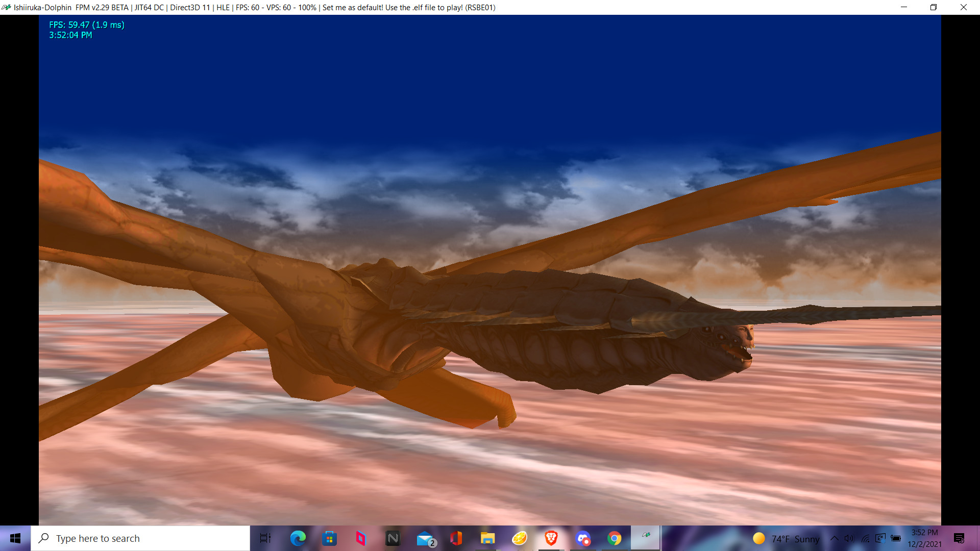Click the Type here to search box
This screenshot has width=980, height=551.
point(140,538)
